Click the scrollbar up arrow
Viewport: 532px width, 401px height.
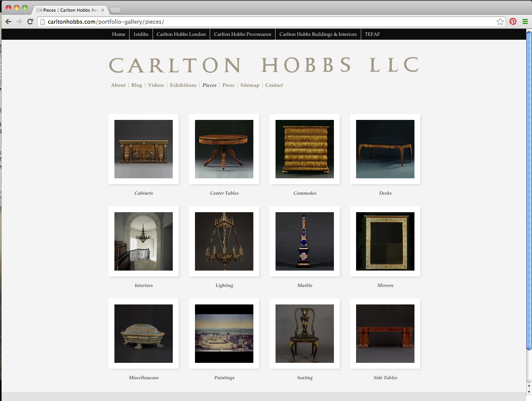(529, 386)
